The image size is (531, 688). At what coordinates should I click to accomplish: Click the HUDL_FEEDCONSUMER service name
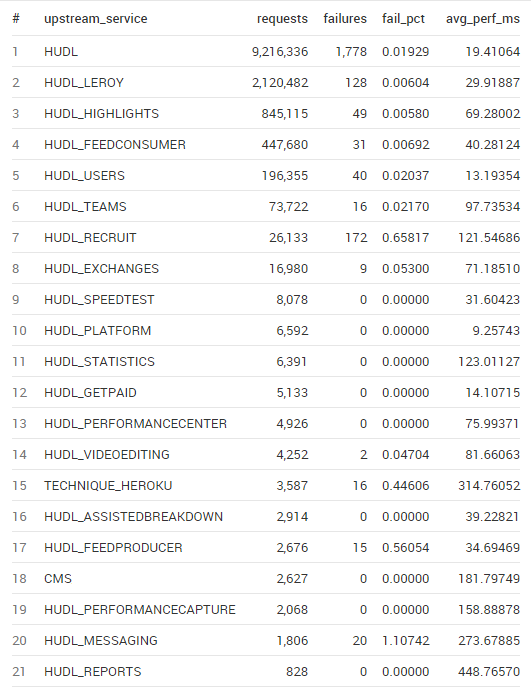point(115,145)
